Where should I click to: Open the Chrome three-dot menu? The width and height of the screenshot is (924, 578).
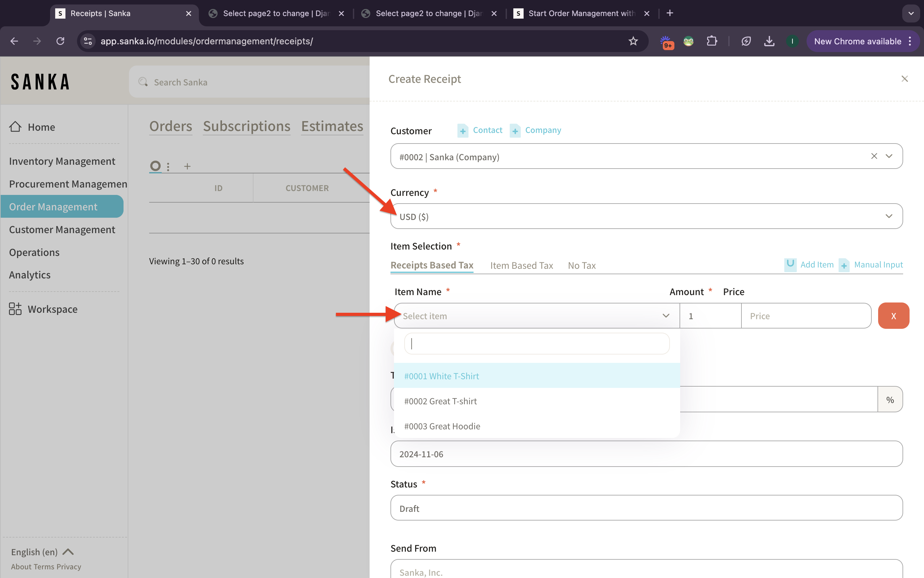[910, 41]
